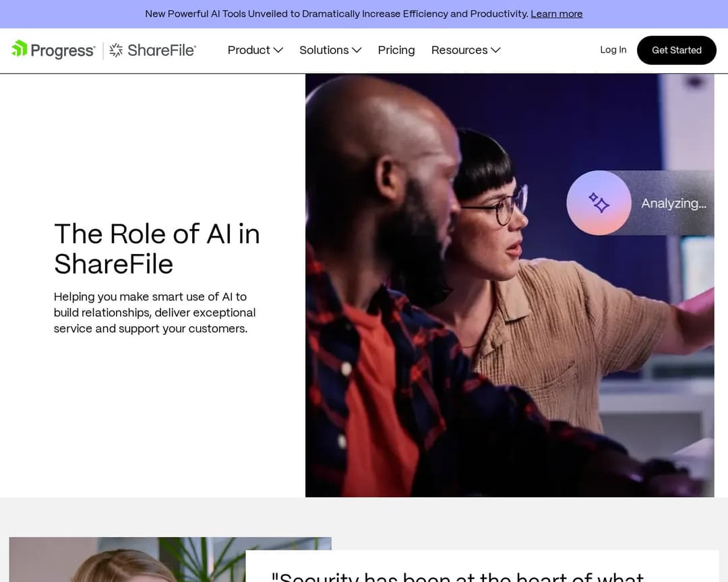Expand the Product dropdown chevron
This screenshot has width=728, height=582.
[x=278, y=50]
